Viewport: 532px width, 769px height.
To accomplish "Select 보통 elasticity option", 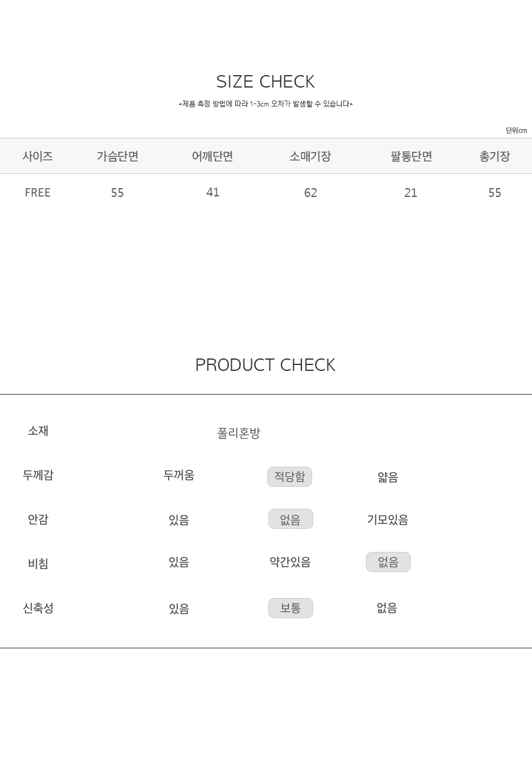I will 291,608.
